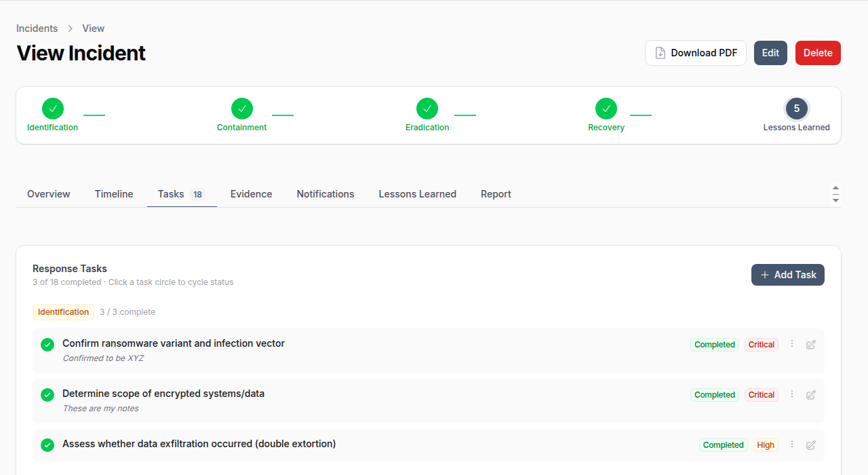Click the green check icon for Eradication phase

(427, 108)
